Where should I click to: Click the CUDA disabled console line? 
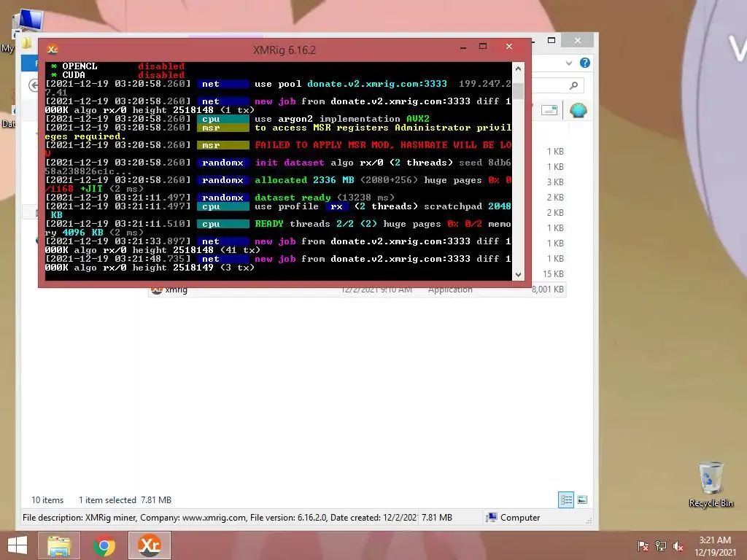117,75
